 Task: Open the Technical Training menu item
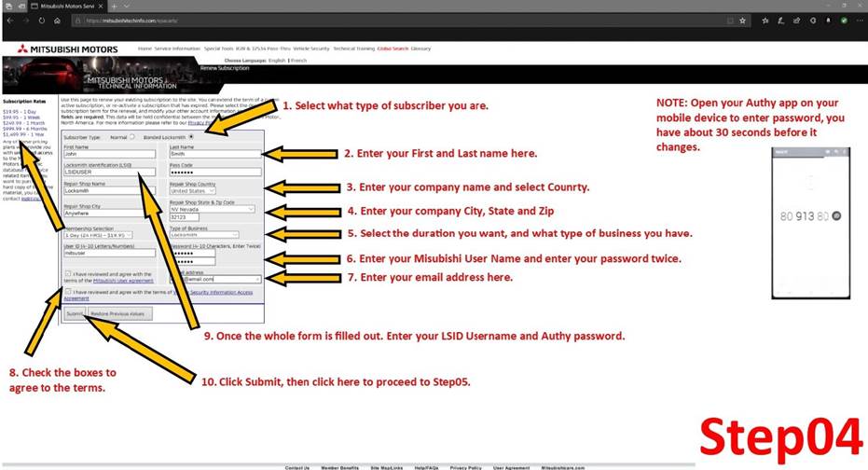pyautogui.click(x=353, y=48)
